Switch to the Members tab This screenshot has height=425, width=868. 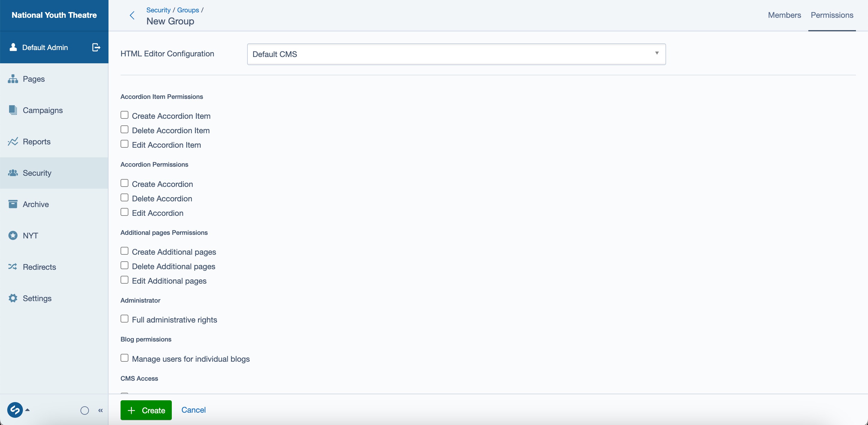click(x=784, y=15)
